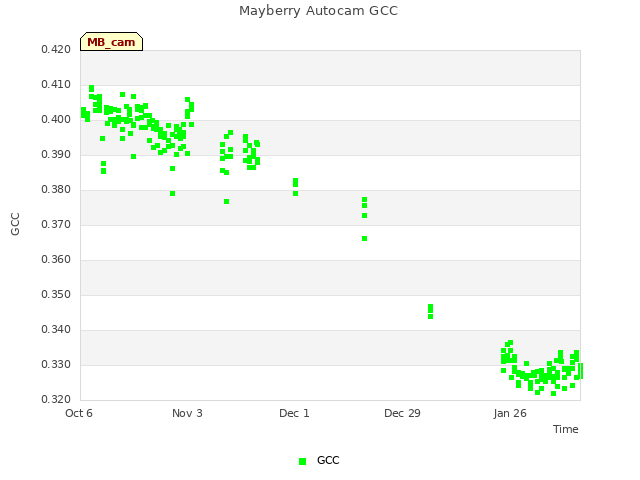This screenshot has height=480, width=640.
Task: Click the 0.390 y-axis tick label
Action: 56,155
